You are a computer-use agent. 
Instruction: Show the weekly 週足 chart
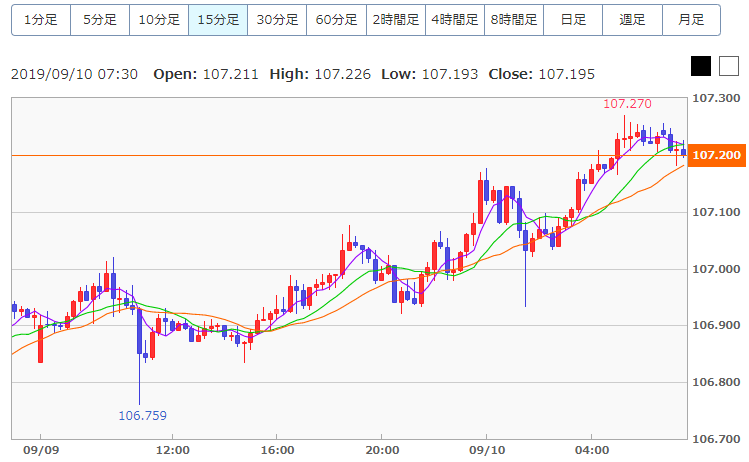pos(632,20)
